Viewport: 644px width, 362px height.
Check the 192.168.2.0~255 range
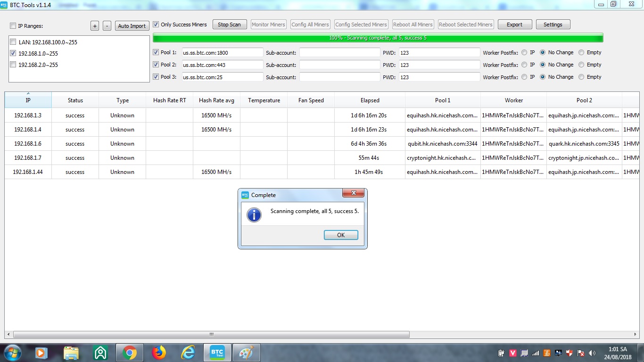pyautogui.click(x=13, y=65)
